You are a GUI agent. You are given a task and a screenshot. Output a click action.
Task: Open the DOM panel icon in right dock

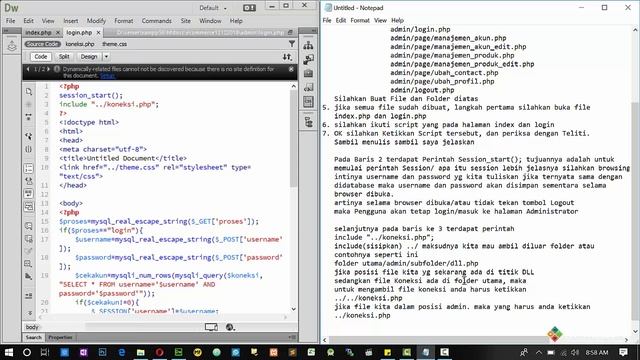(308, 121)
